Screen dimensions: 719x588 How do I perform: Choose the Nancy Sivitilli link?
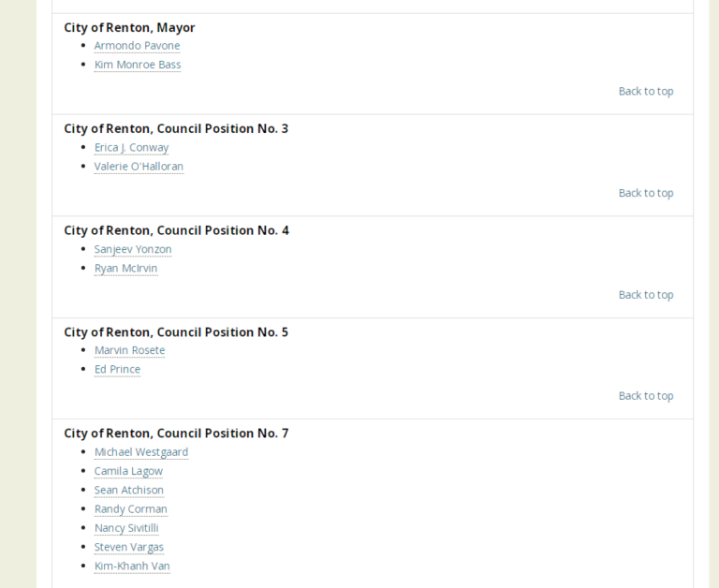click(126, 528)
